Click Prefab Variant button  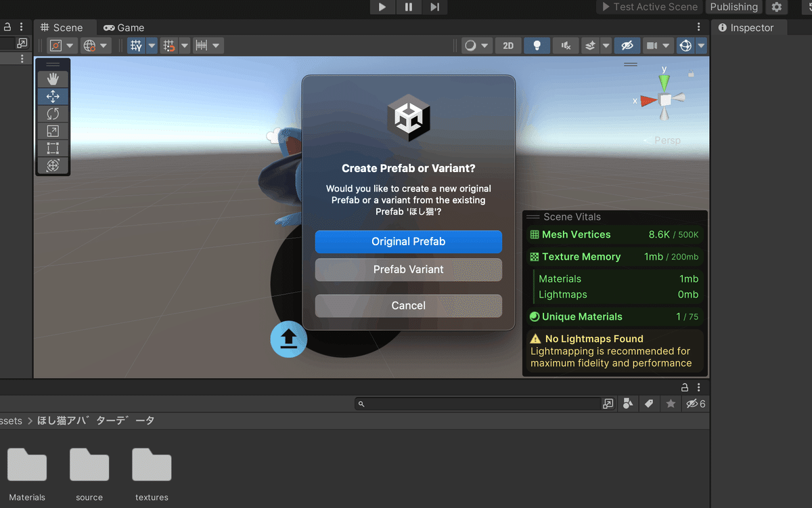click(x=409, y=270)
